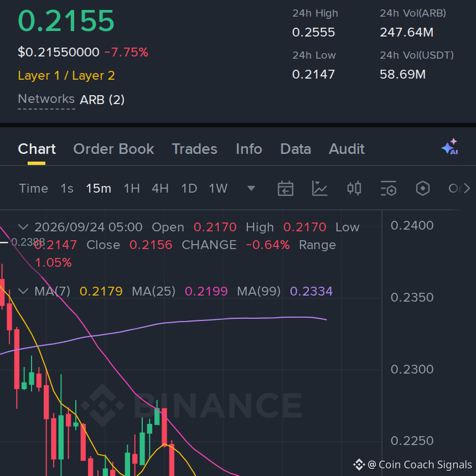Switch chart interval to 1s

tap(67, 189)
